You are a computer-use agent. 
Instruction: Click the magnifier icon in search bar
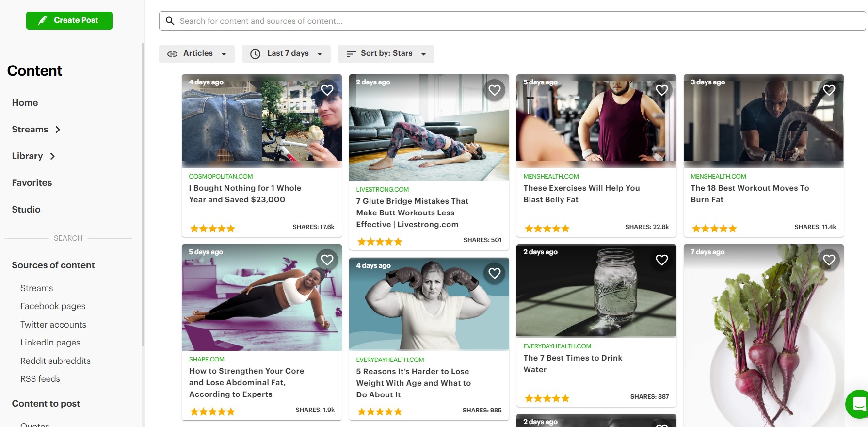pos(170,21)
